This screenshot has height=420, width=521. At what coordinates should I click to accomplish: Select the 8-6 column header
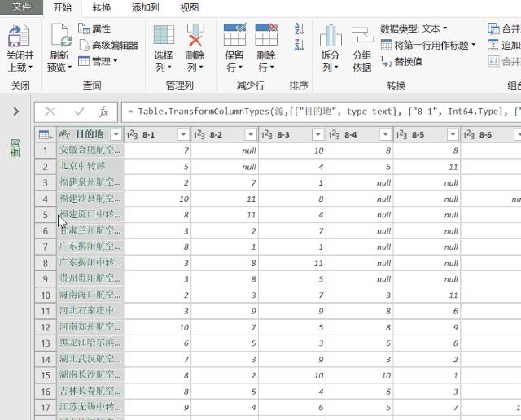tap(491, 134)
